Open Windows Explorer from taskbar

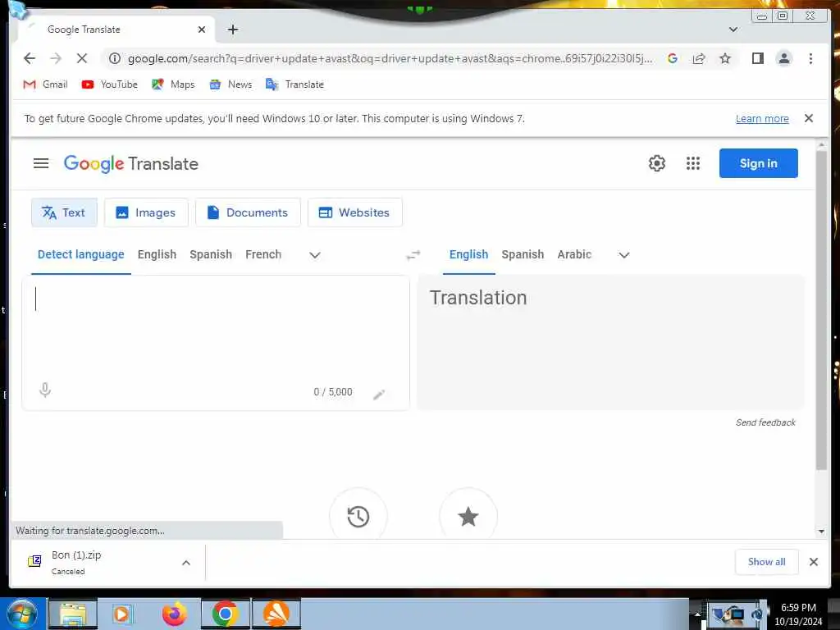pos(73,614)
